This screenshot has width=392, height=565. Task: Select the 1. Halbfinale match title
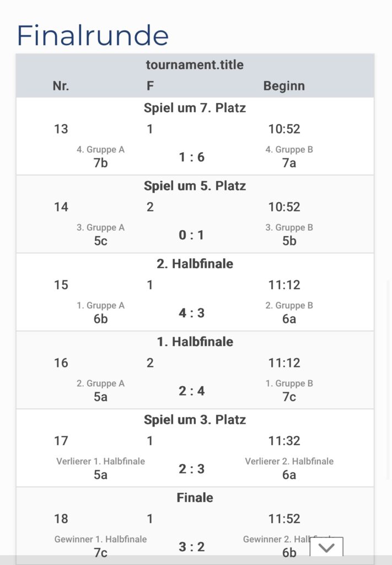[195, 342]
